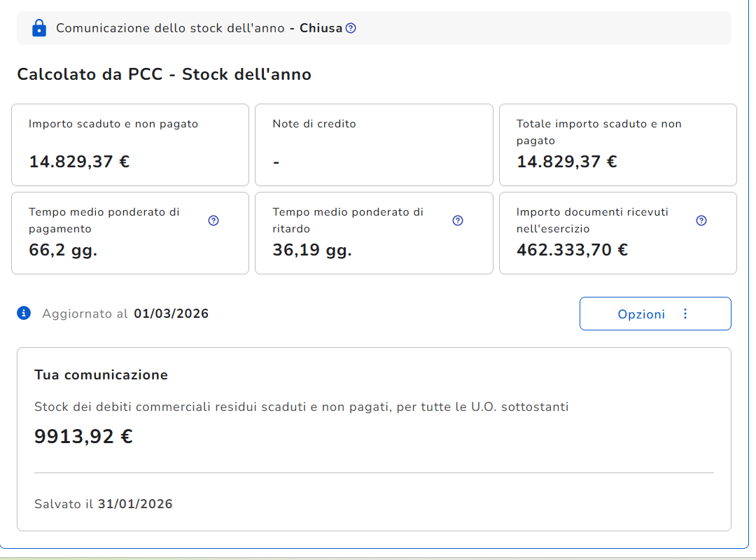Image resolution: width=756 pixels, height=560 pixels.
Task: Select the 9913,92 € communicated stock value
Action: pyautogui.click(x=83, y=437)
